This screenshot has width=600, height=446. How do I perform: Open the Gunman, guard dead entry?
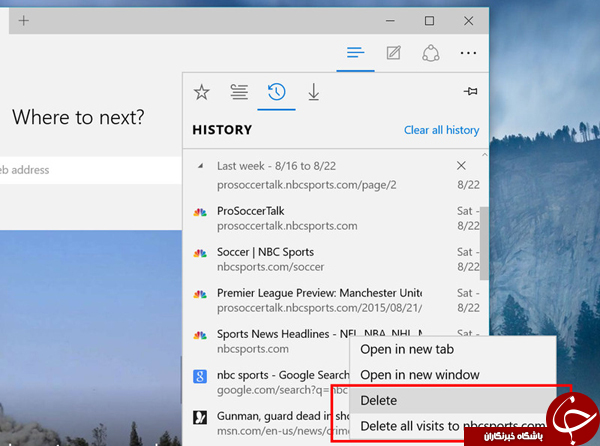(x=267, y=423)
